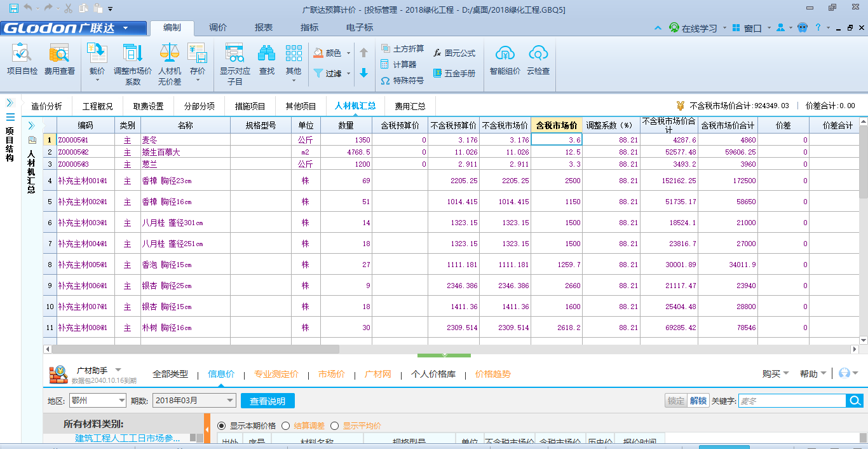
Task: Open the 市场价 link in 广材助手
Action: point(332,374)
